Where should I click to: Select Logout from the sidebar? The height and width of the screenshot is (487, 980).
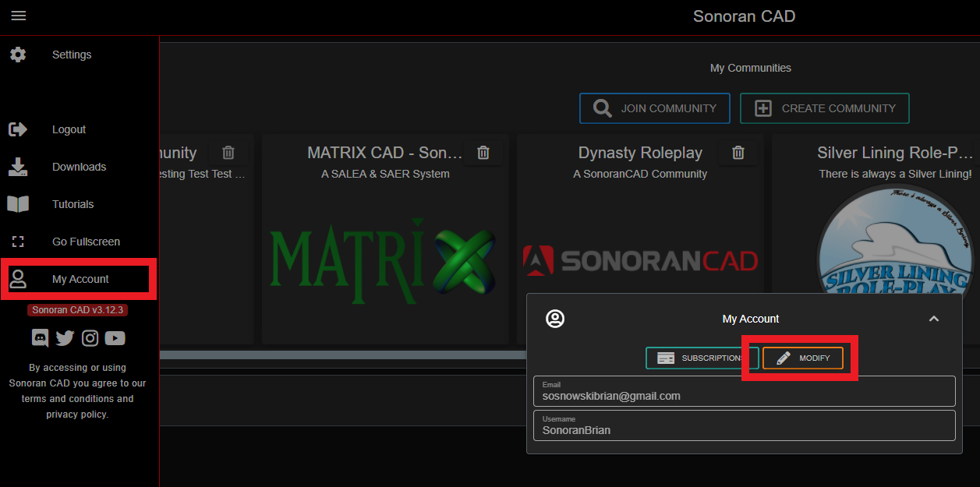point(69,129)
